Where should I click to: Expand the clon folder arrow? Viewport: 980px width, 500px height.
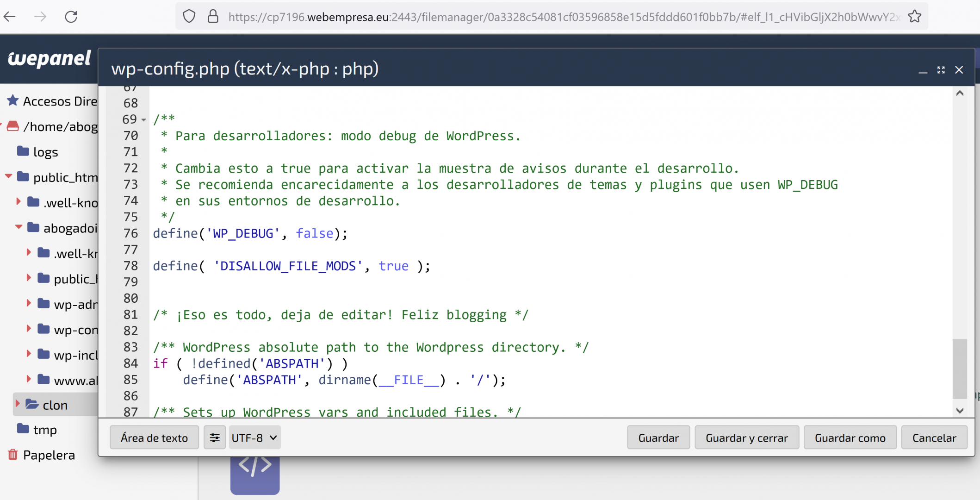(x=18, y=404)
